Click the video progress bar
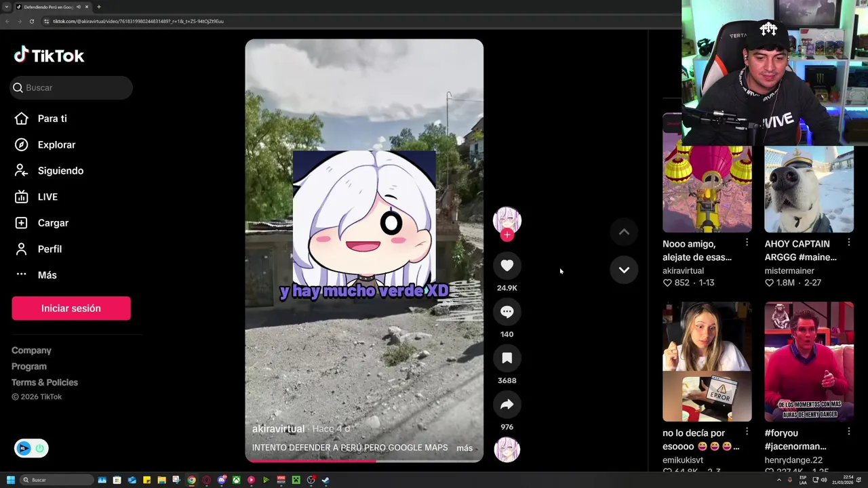The image size is (868, 488). point(364,461)
